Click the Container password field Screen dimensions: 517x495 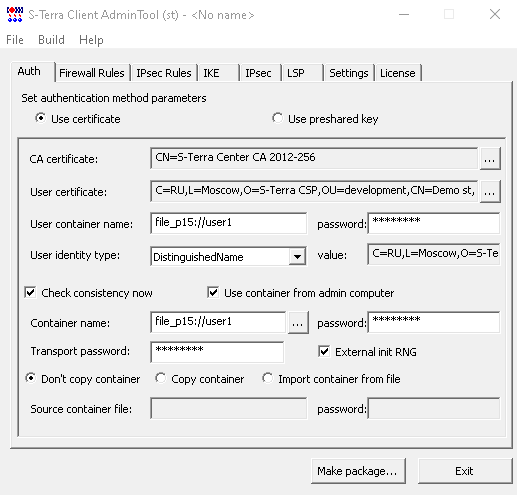tap(434, 322)
